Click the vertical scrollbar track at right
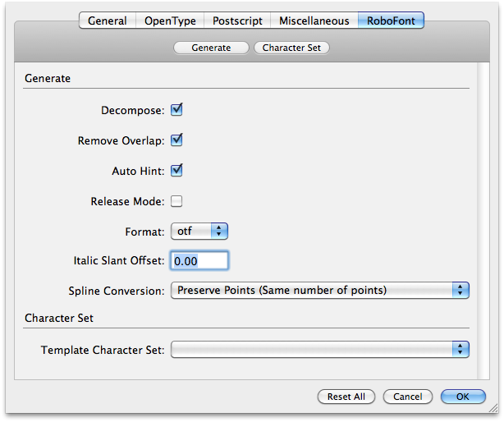This screenshot has height=422, width=504. (483, 221)
